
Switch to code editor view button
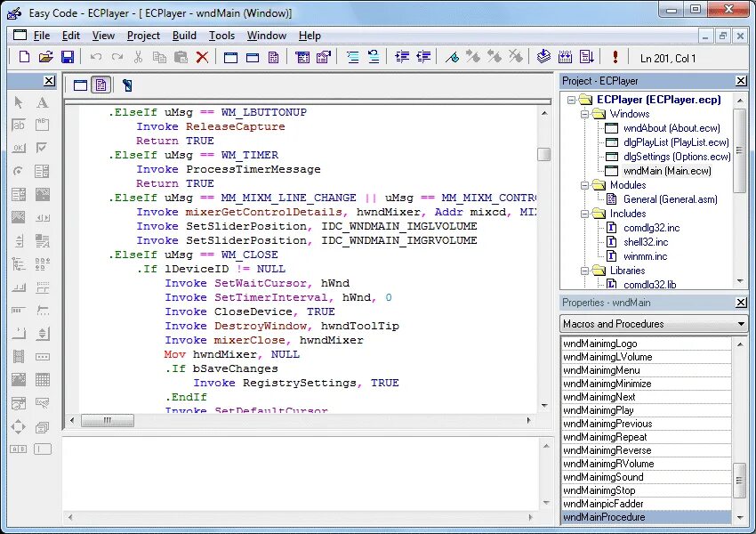tap(101, 85)
